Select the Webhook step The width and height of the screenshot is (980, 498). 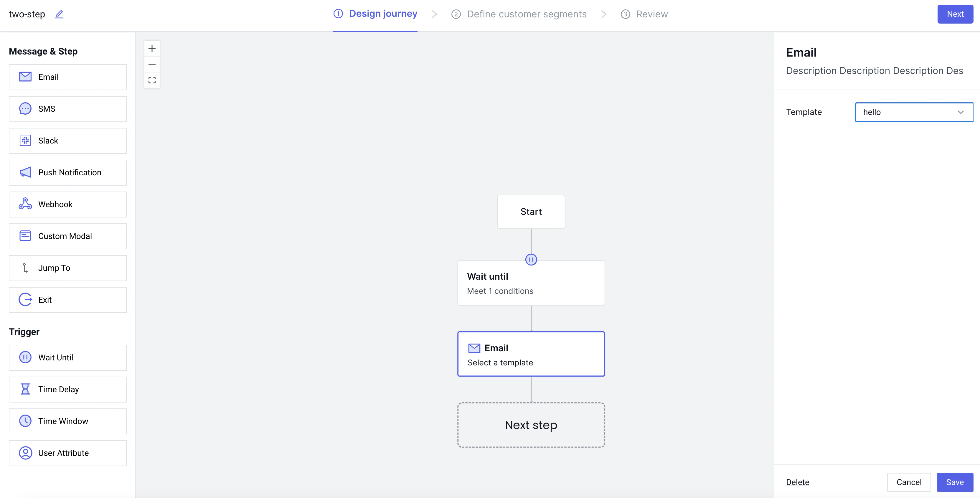67,204
